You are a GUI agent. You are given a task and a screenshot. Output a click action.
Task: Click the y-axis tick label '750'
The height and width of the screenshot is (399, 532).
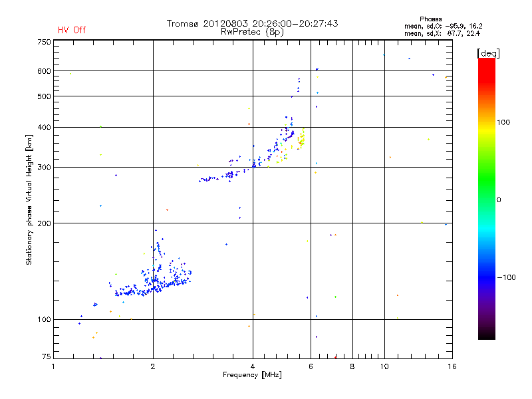click(x=44, y=42)
